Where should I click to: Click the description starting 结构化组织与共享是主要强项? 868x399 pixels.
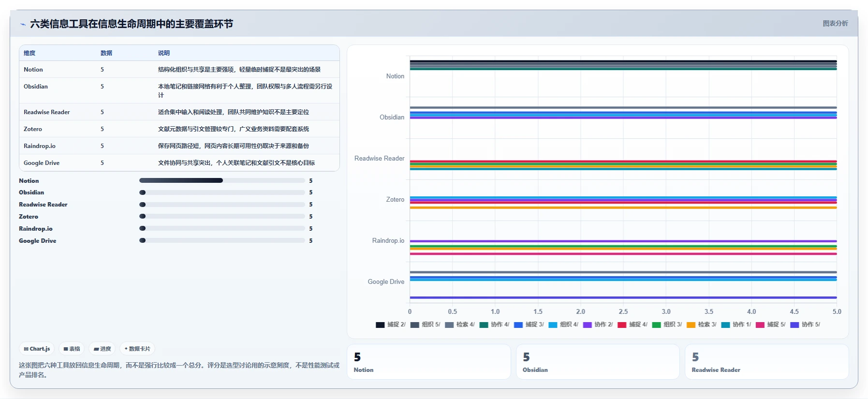point(239,70)
